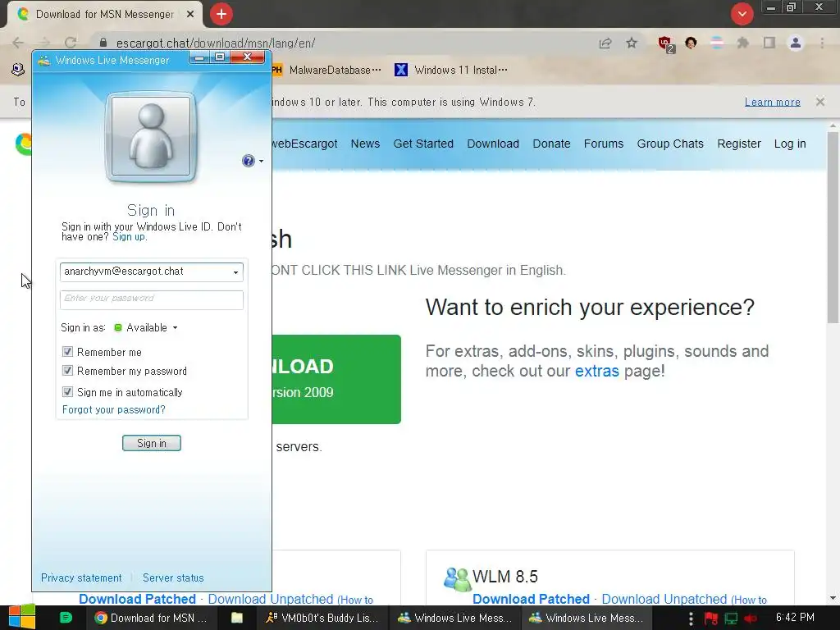Click the browser forward arrow
Screen dimensions: 840x630
44,43
